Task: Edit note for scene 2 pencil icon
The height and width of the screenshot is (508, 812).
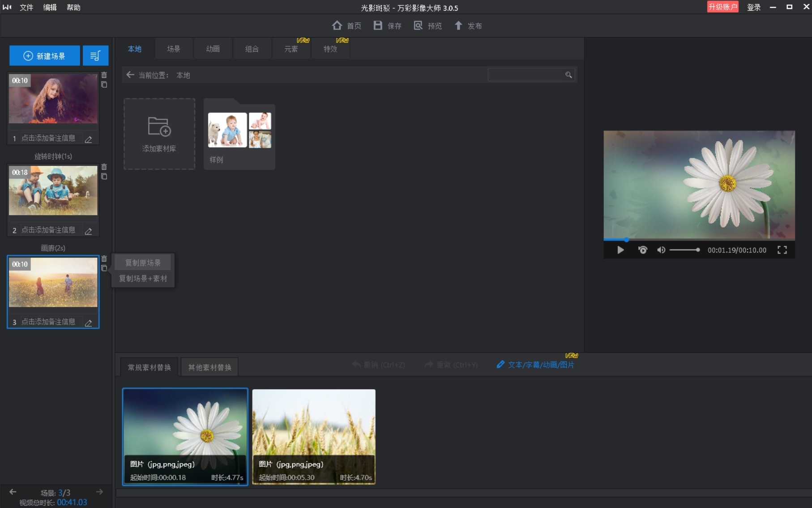Action: (89, 232)
